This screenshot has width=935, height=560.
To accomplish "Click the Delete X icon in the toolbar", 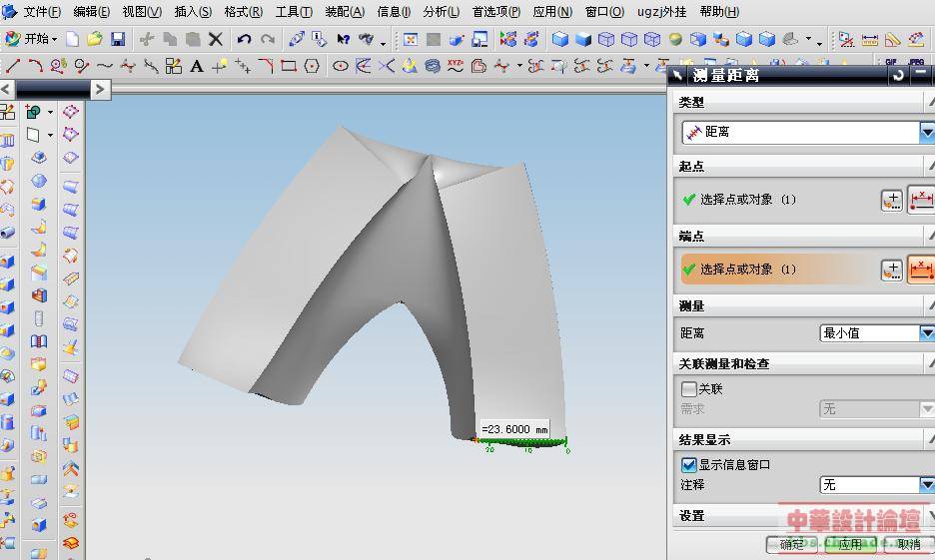I will (x=215, y=39).
